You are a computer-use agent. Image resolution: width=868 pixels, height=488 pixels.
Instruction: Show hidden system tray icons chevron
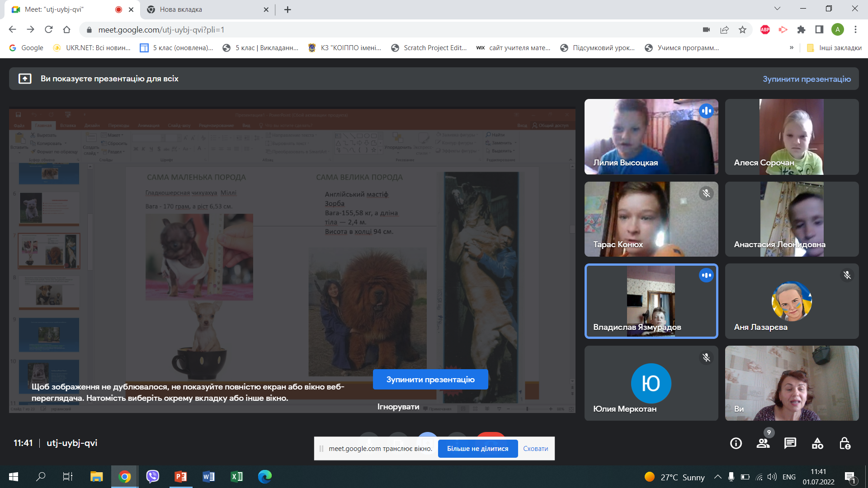(717, 477)
